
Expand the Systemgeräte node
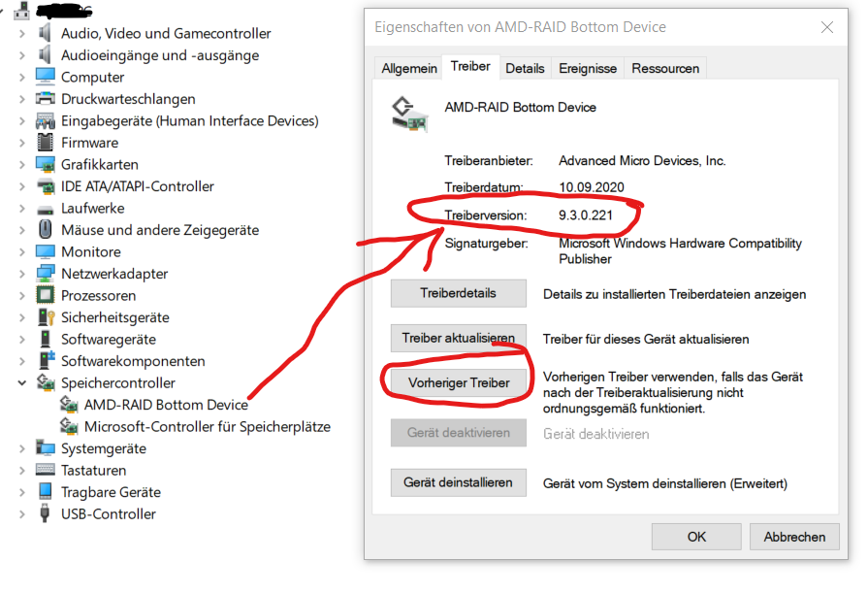[x=21, y=448]
